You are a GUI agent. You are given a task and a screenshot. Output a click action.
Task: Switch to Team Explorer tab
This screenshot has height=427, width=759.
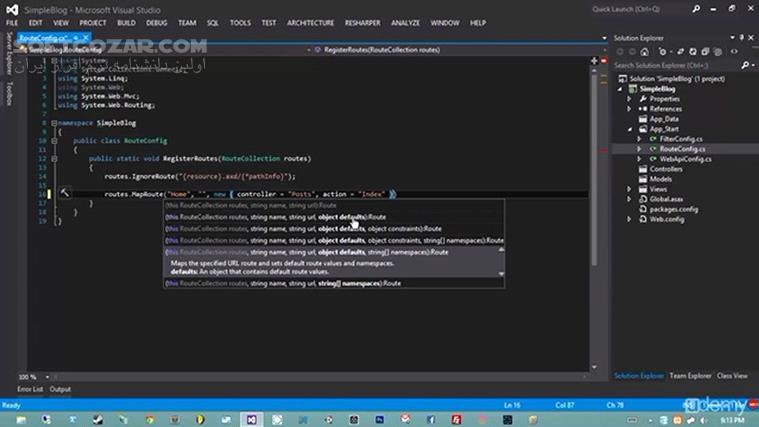tap(690, 376)
